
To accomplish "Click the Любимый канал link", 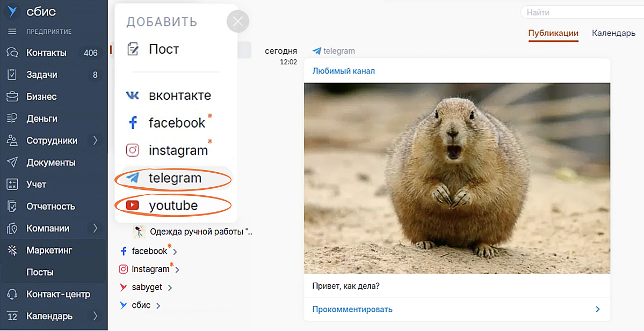I will pyautogui.click(x=344, y=71).
